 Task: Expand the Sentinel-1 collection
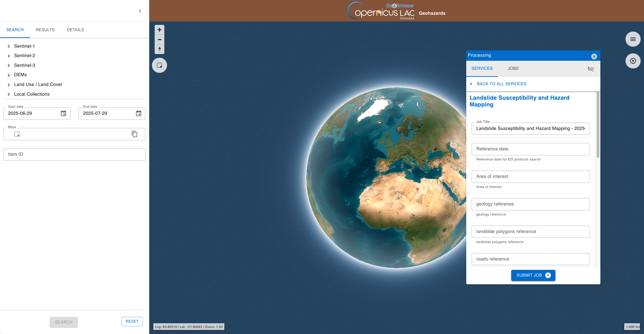pyautogui.click(x=9, y=46)
